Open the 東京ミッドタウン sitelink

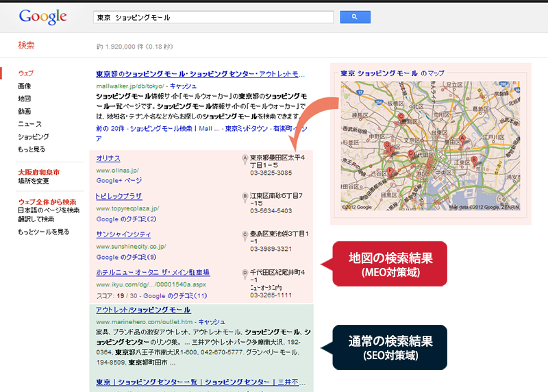coord(247,128)
